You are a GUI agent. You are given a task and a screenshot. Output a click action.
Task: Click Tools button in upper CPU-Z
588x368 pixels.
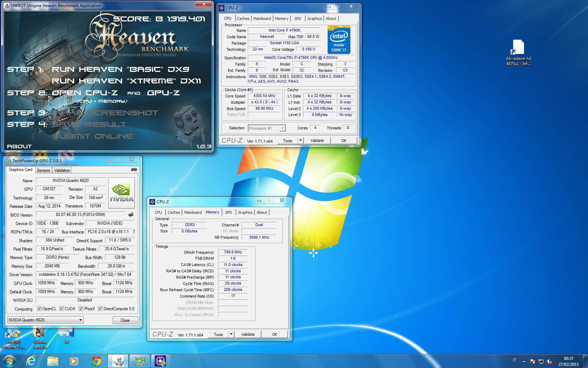coord(288,141)
